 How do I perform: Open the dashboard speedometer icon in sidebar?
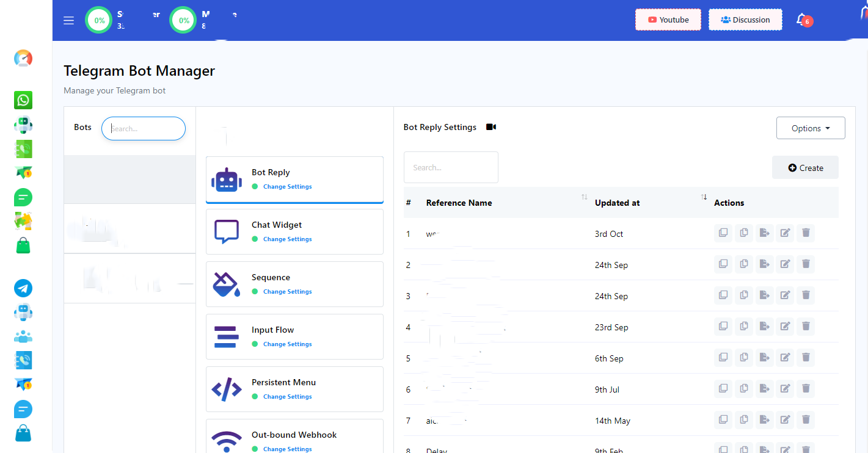click(23, 59)
